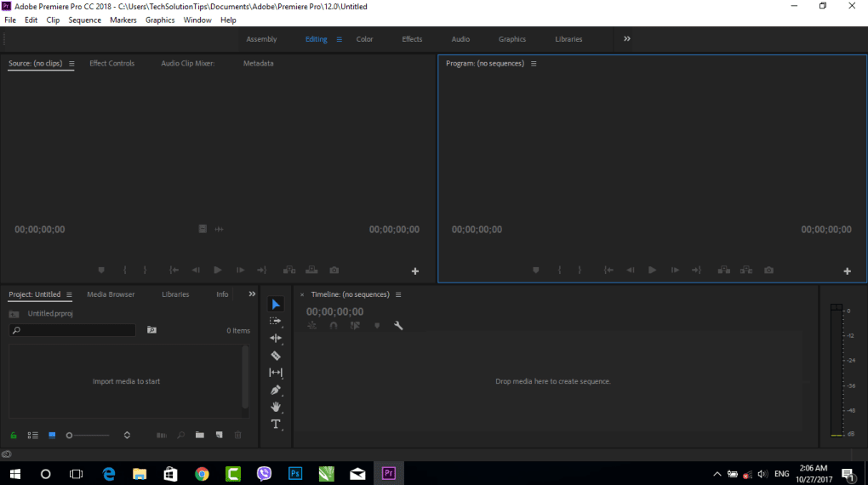The image size is (868, 485).
Task: Click Insert button in Source monitor
Action: tap(289, 271)
